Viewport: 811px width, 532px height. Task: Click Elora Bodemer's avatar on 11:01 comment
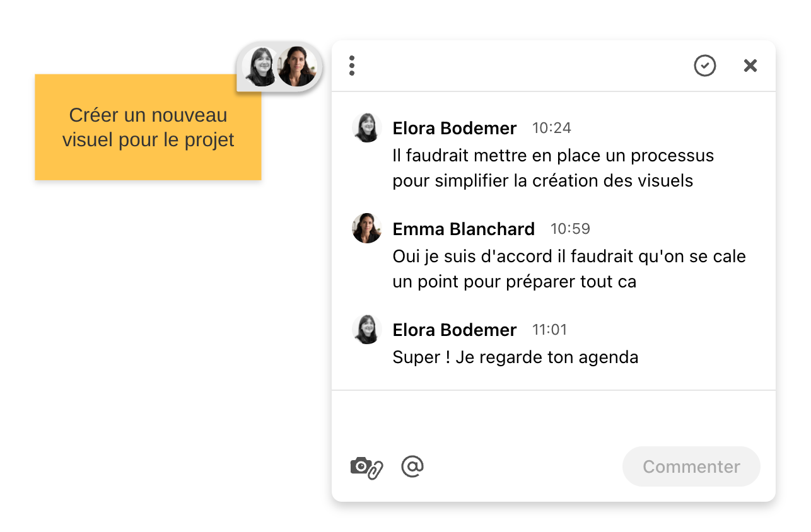(x=367, y=329)
